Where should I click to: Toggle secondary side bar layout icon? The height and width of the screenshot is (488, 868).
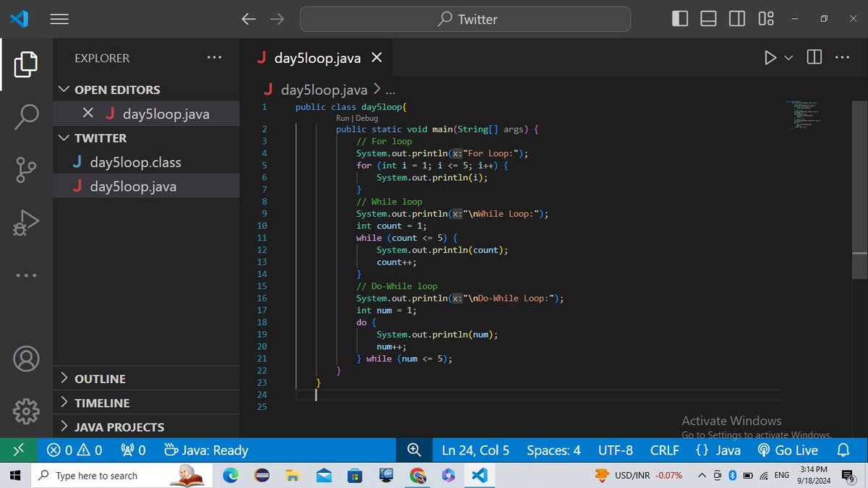coord(737,19)
